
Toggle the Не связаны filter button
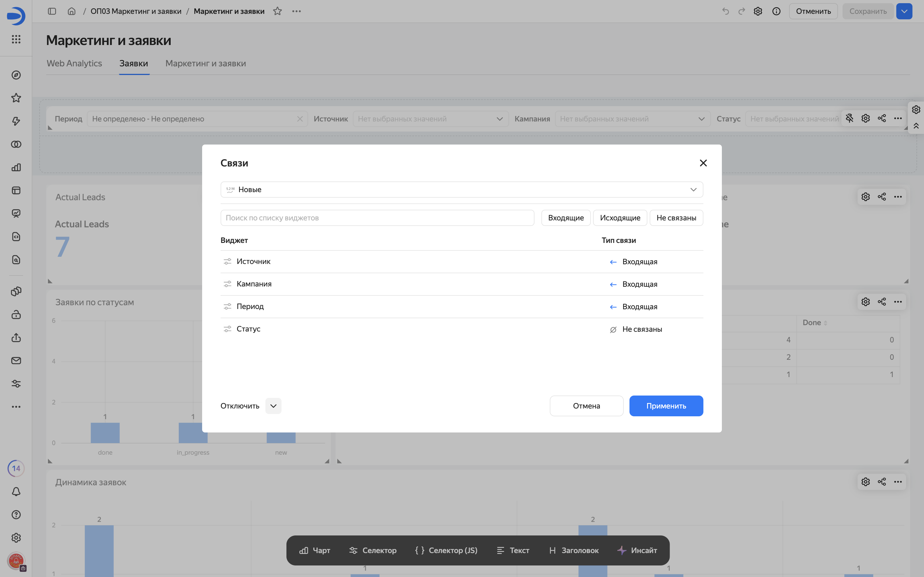[676, 218]
